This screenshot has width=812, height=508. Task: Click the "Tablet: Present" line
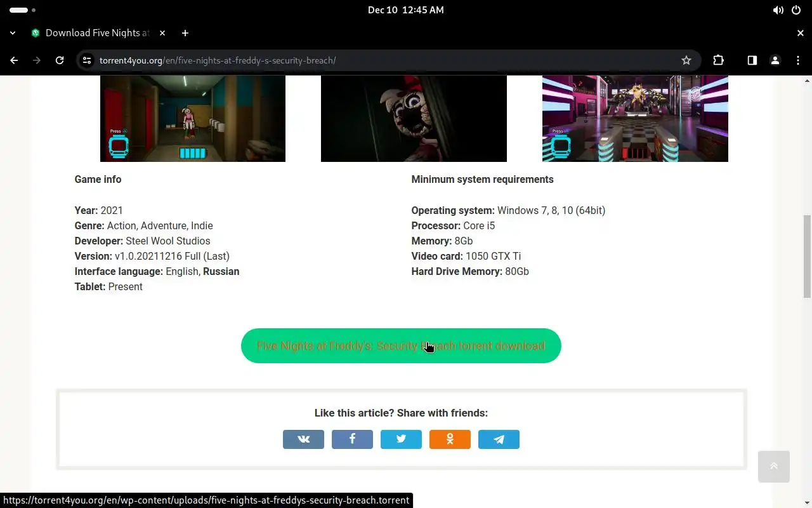point(108,286)
